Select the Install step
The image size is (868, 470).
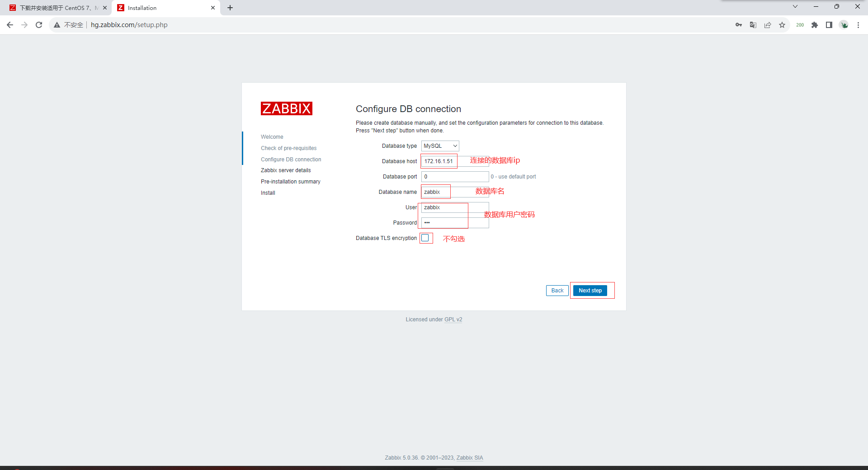tap(268, 193)
